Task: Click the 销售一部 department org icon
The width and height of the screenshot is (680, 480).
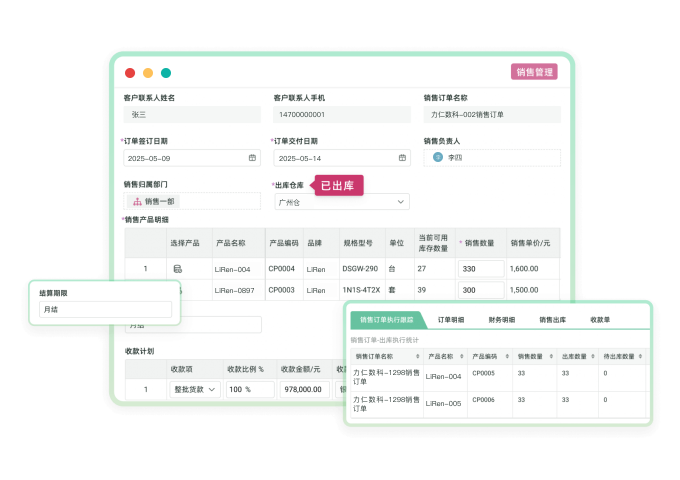Action: coord(137,201)
